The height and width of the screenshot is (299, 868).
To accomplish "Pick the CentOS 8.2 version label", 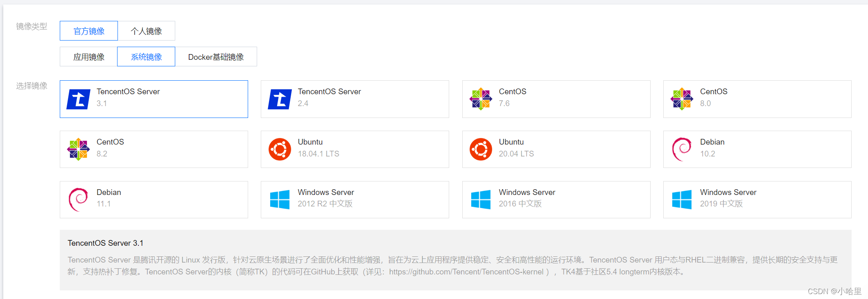I will click(102, 154).
